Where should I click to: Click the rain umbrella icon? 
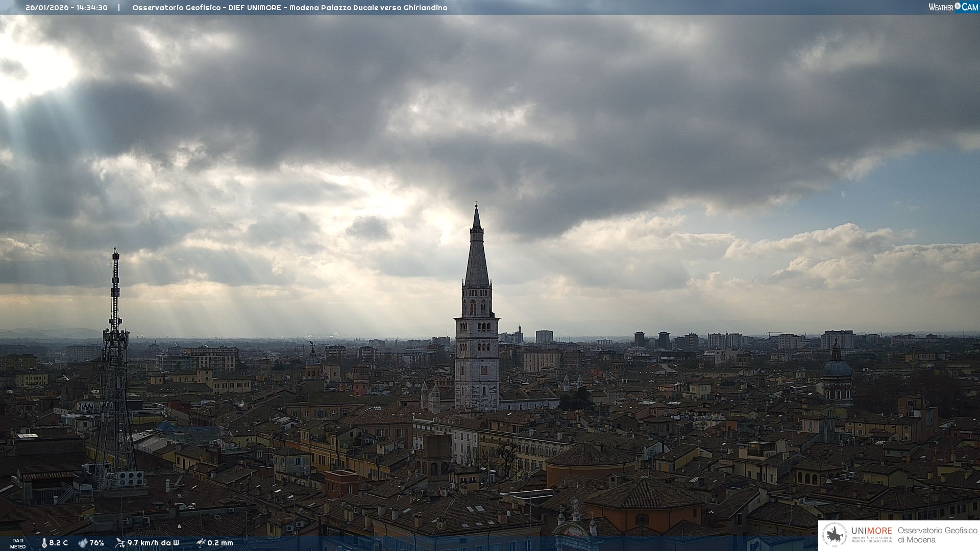[201, 542]
